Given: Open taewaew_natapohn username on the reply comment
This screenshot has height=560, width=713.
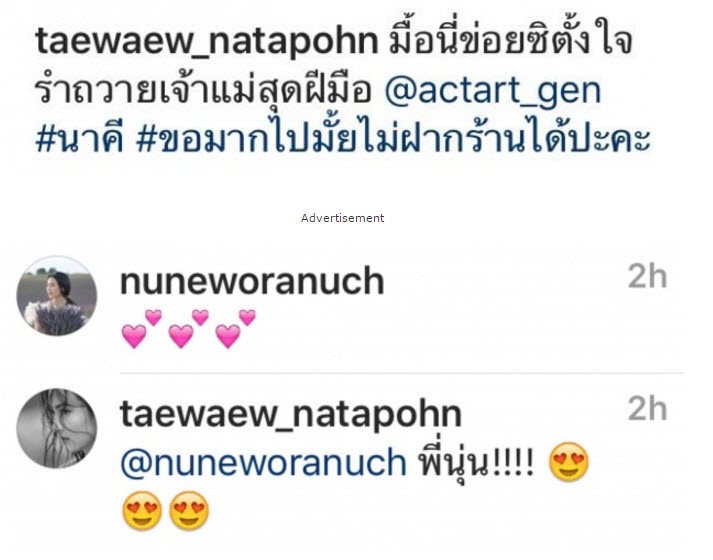Looking at the screenshot, I should tap(291, 415).
